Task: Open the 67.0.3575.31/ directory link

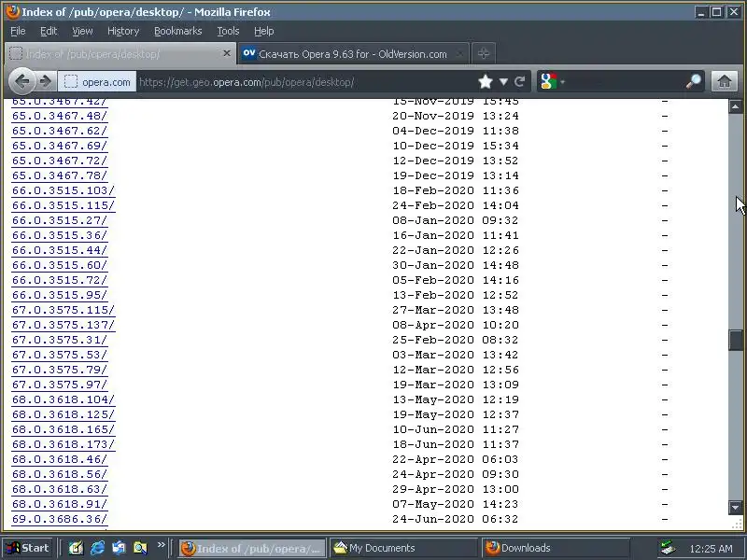Action: 60,340
